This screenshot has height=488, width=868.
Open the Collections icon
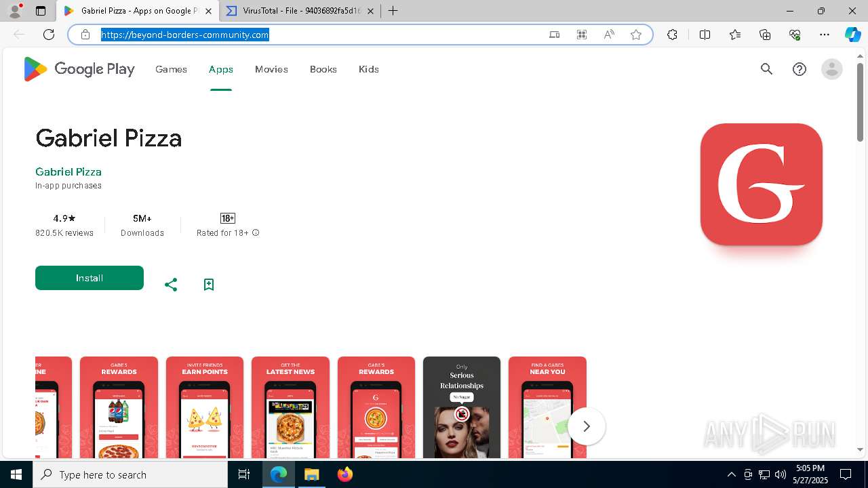pyautogui.click(x=765, y=35)
